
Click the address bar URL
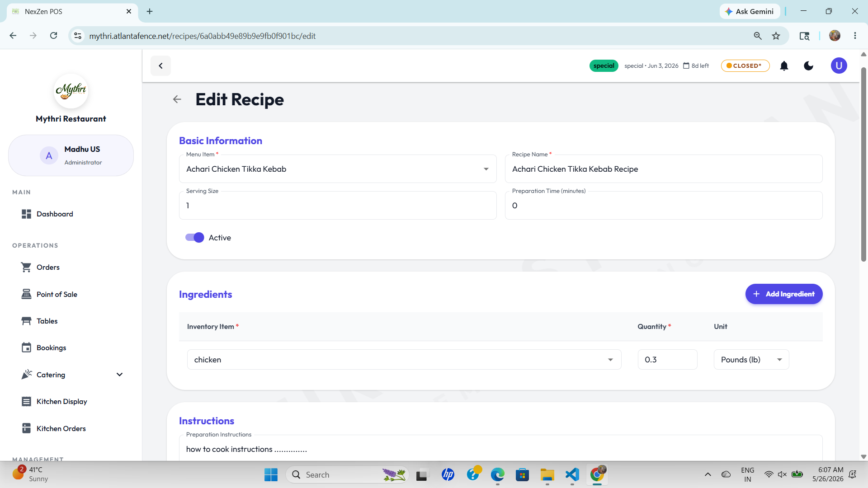coord(202,36)
